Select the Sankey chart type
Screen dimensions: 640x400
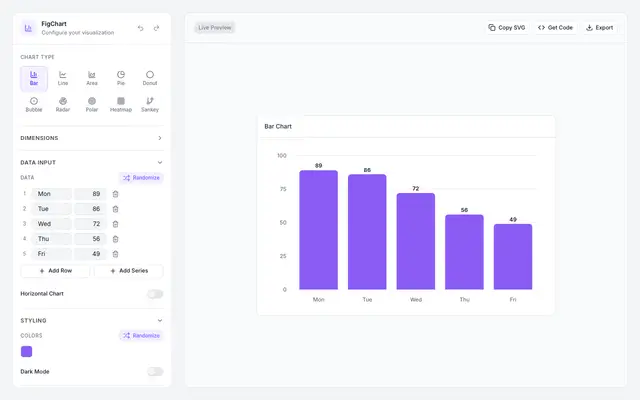click(150, 104)
